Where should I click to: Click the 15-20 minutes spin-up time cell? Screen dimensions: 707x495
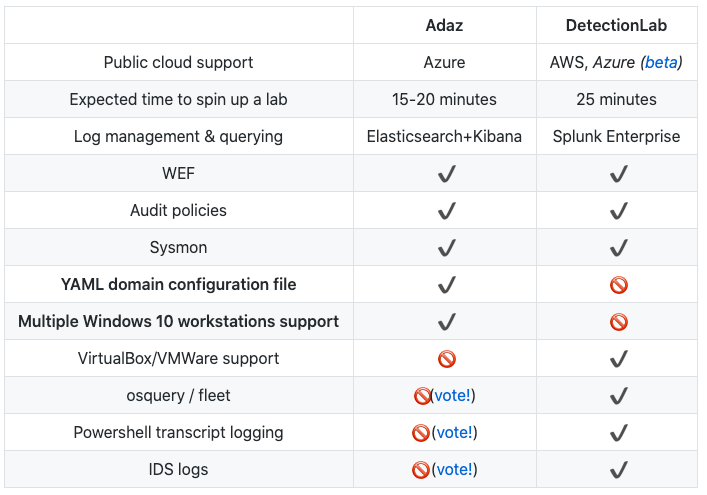click(445, 99)
